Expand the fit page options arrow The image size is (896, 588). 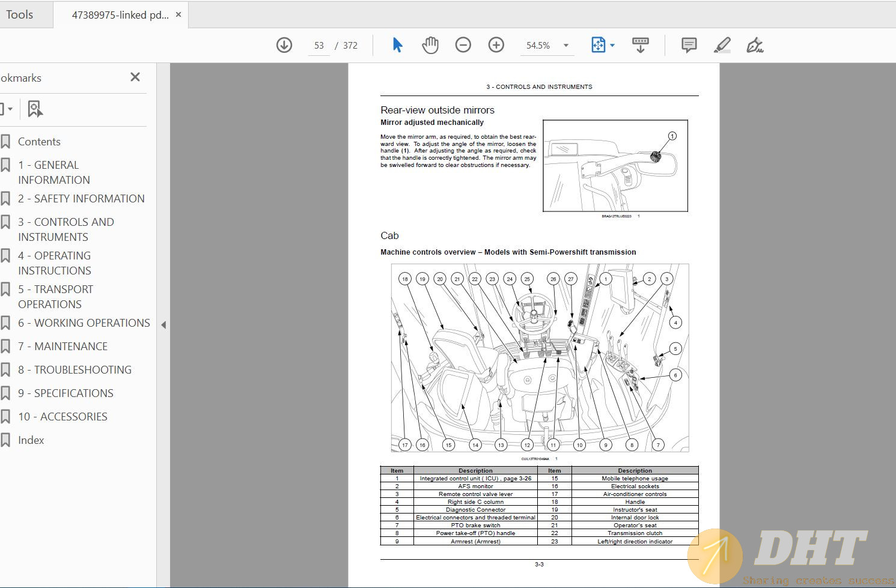coord(612,46)
